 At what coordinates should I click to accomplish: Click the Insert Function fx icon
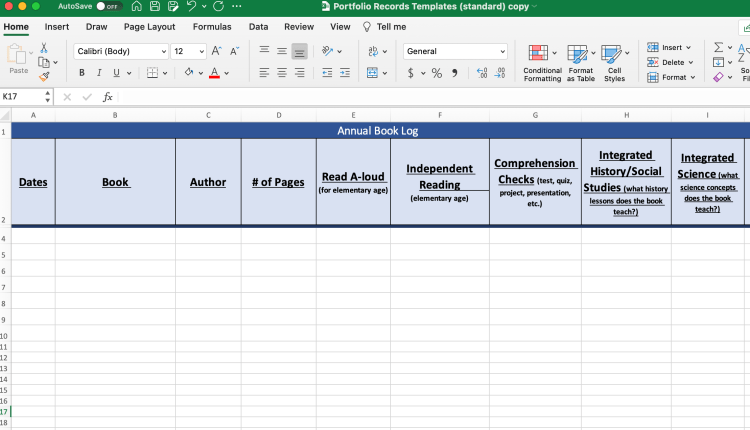108,97
